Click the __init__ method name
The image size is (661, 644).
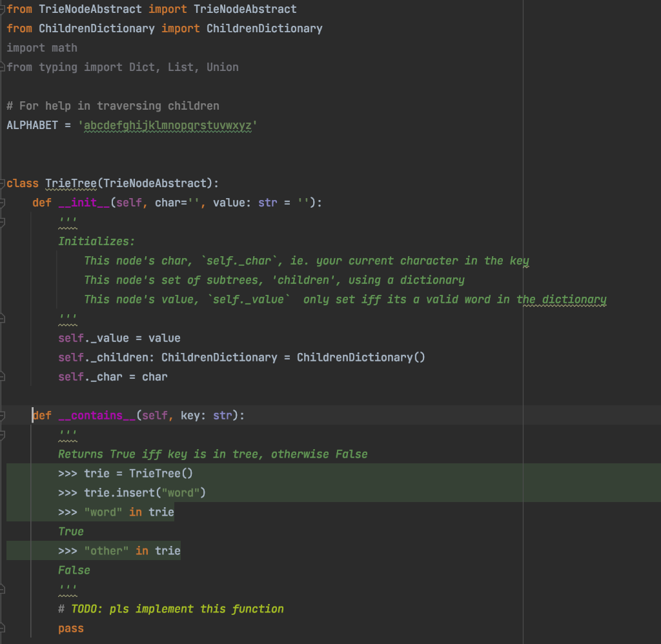pyautogui.click(x=84, y=203)
